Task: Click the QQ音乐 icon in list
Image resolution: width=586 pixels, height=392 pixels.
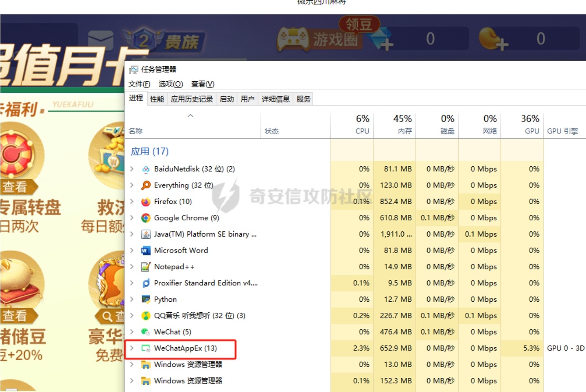Action: 145,316
